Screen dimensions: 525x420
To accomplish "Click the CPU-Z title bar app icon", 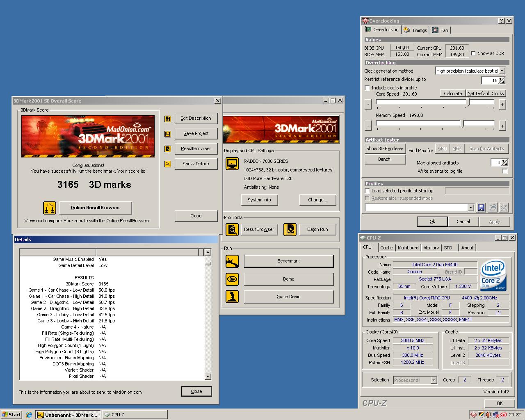I will 363,238.
